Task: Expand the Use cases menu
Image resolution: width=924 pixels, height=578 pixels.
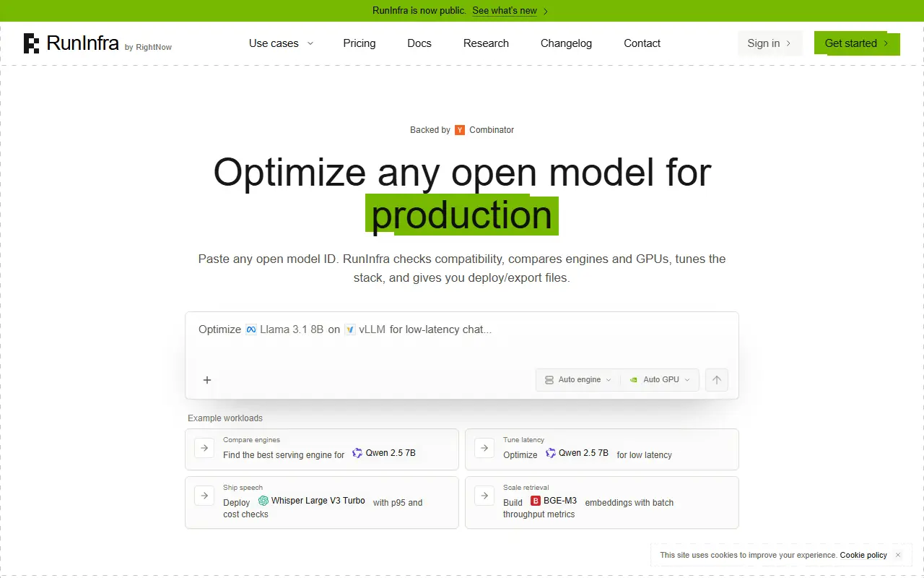Action: coord(281,43)
